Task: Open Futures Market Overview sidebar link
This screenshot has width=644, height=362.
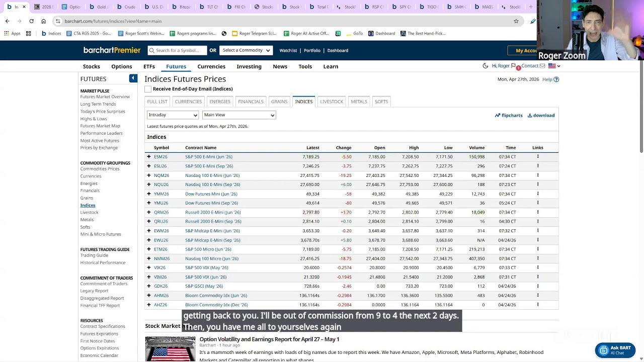Action: coord(105,97)
